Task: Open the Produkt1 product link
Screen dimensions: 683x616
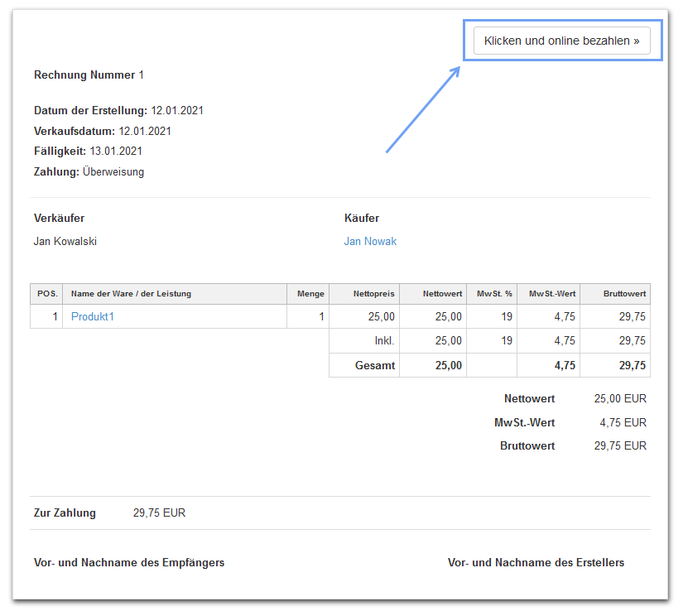Action: (x=92, y=316)
